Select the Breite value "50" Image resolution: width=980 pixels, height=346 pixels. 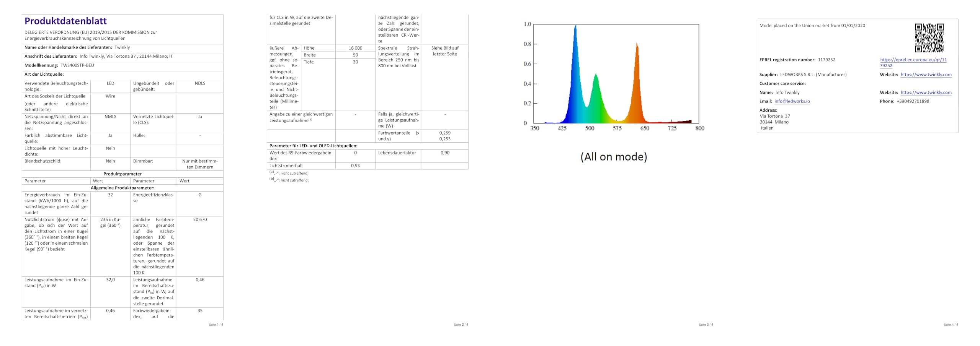point(355,55)
